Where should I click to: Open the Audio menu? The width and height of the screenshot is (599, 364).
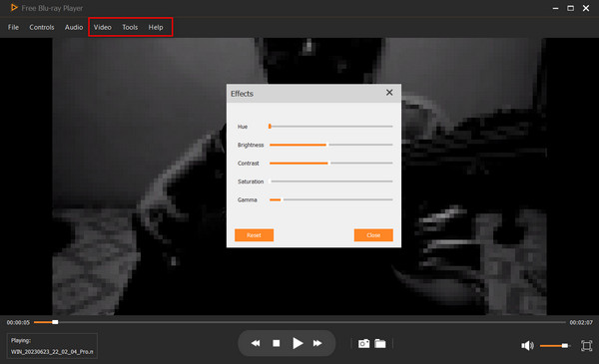[74, 28]
